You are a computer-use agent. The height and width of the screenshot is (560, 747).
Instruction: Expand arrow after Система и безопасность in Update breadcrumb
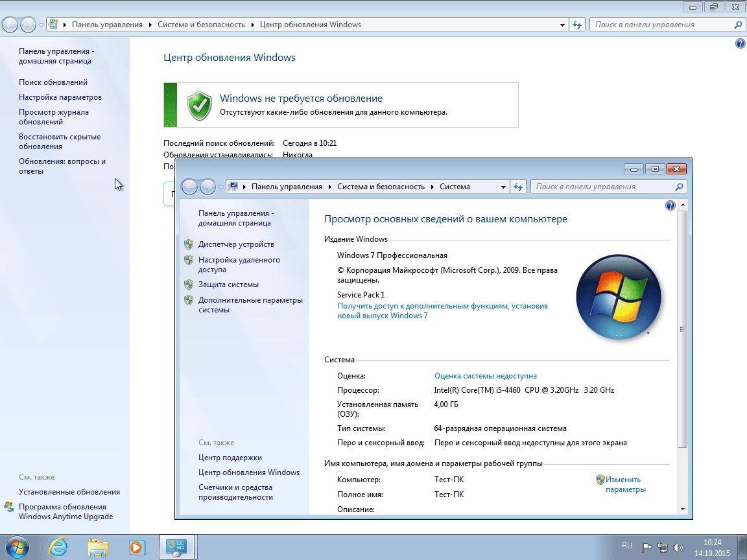click(252, 25)
